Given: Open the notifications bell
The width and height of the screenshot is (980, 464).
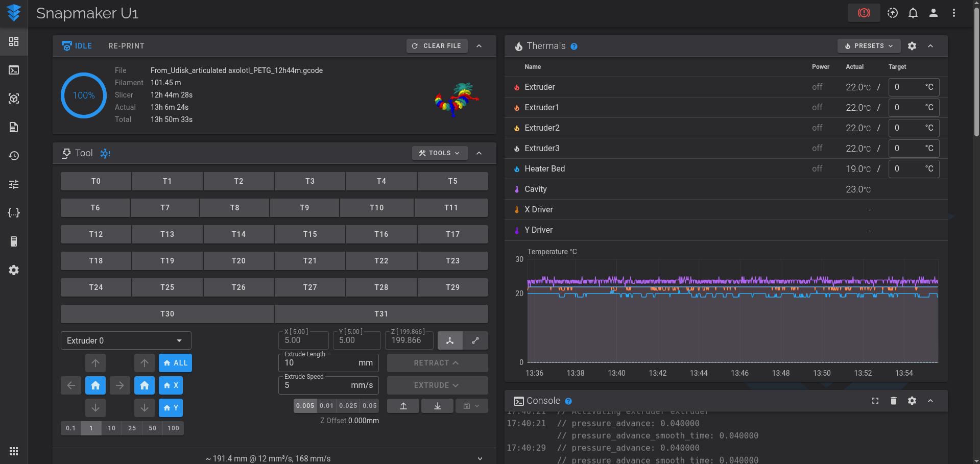Looking at the screenshot, I should pyautogui.click(x=913, y=13).
